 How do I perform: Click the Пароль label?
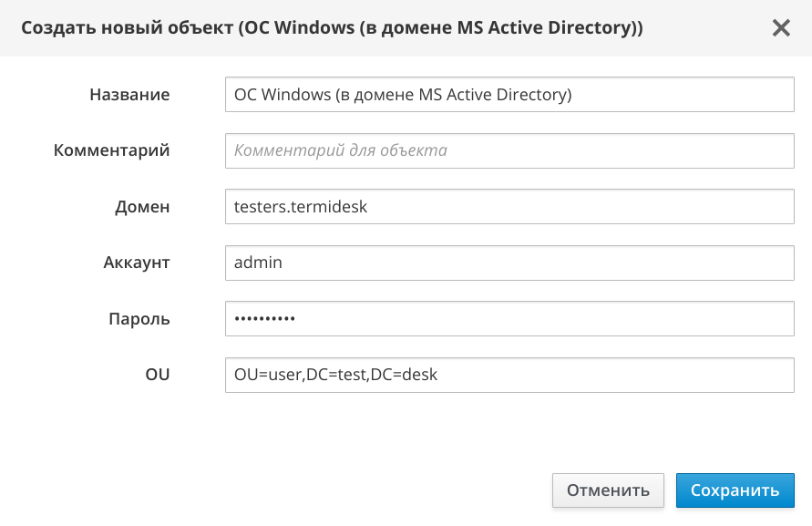click(139, 319)
